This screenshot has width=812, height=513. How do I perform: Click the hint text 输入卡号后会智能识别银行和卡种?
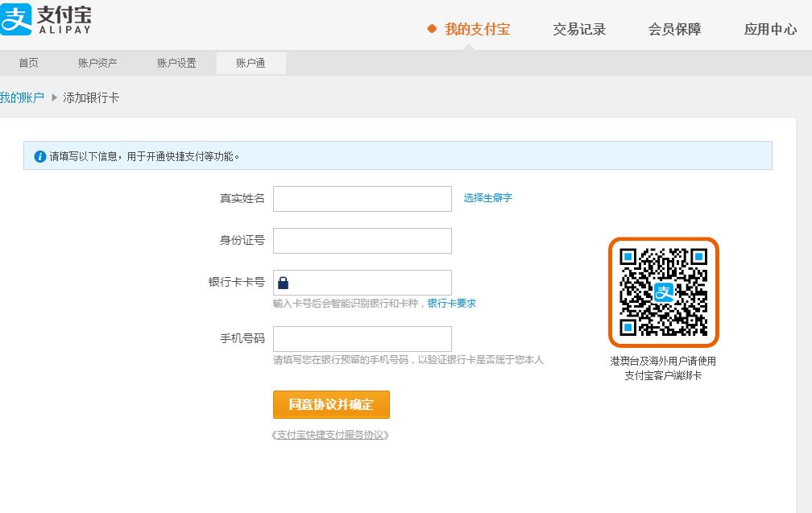click(x=346, y=304)
